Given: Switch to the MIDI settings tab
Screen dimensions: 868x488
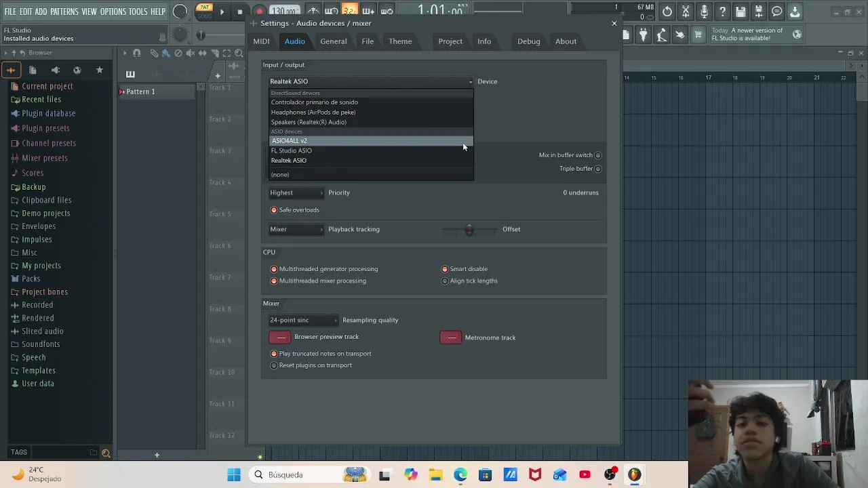Looking at the screenshot, I should [261, 41].
